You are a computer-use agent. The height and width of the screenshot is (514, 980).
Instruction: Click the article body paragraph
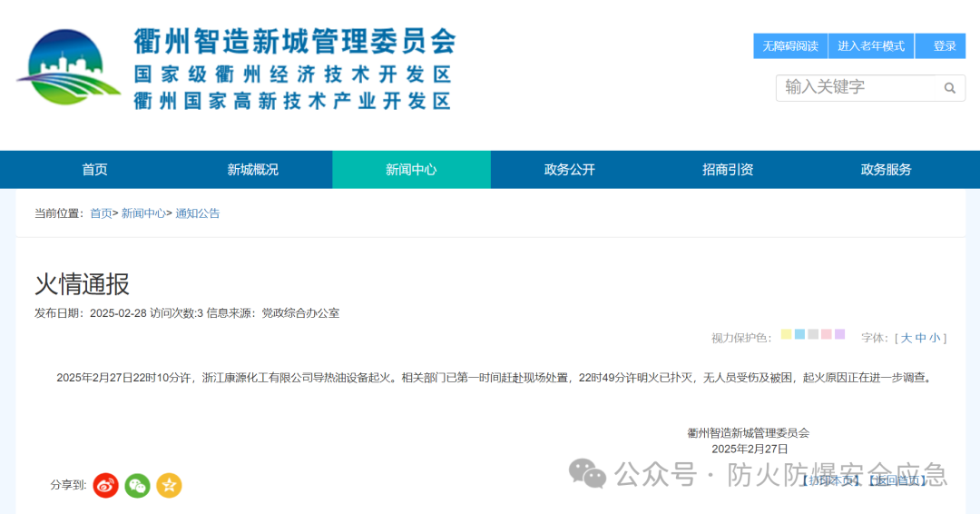click(495, 378)
